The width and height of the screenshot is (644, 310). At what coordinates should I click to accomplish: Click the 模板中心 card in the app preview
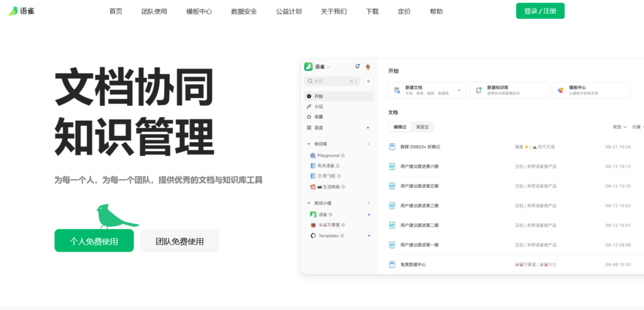click(x=591, y=90)
